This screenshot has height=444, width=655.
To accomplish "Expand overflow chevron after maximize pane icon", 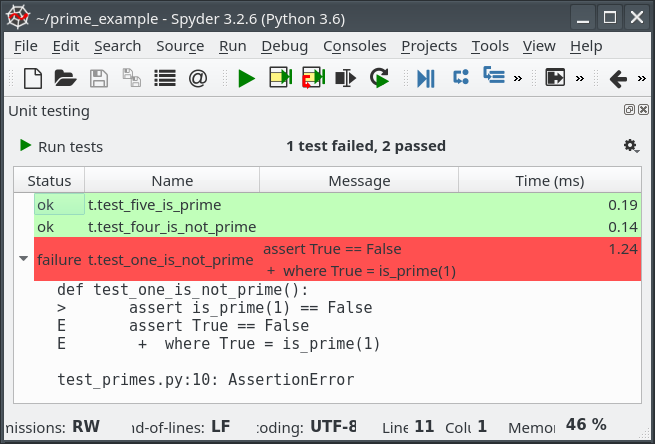I will (x=580, y=79).
